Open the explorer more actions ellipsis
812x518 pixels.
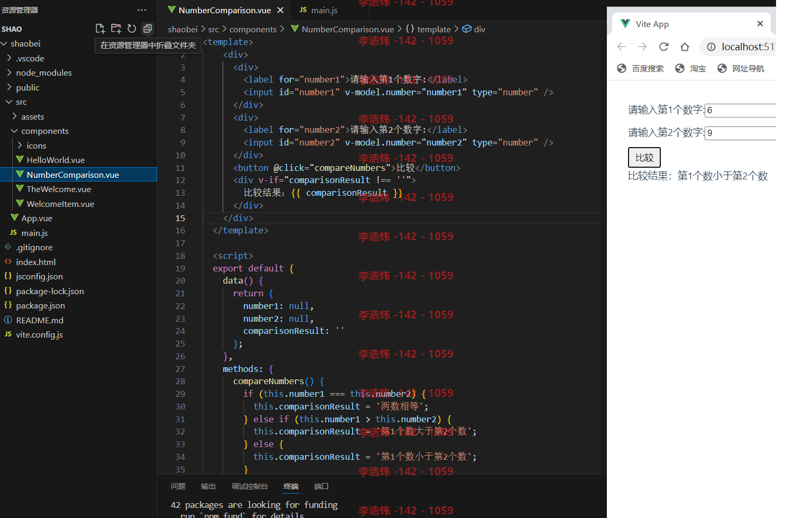tap(142, 10)
